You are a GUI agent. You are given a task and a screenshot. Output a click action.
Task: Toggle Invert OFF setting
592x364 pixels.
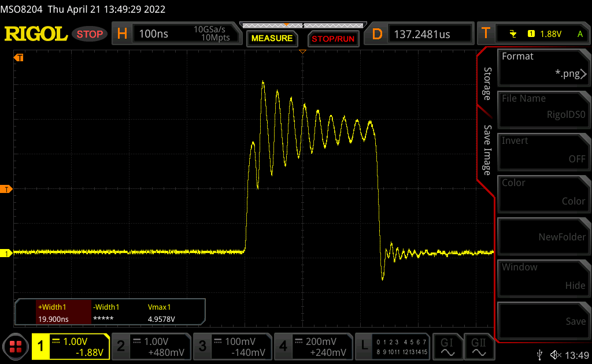(544, 152)
